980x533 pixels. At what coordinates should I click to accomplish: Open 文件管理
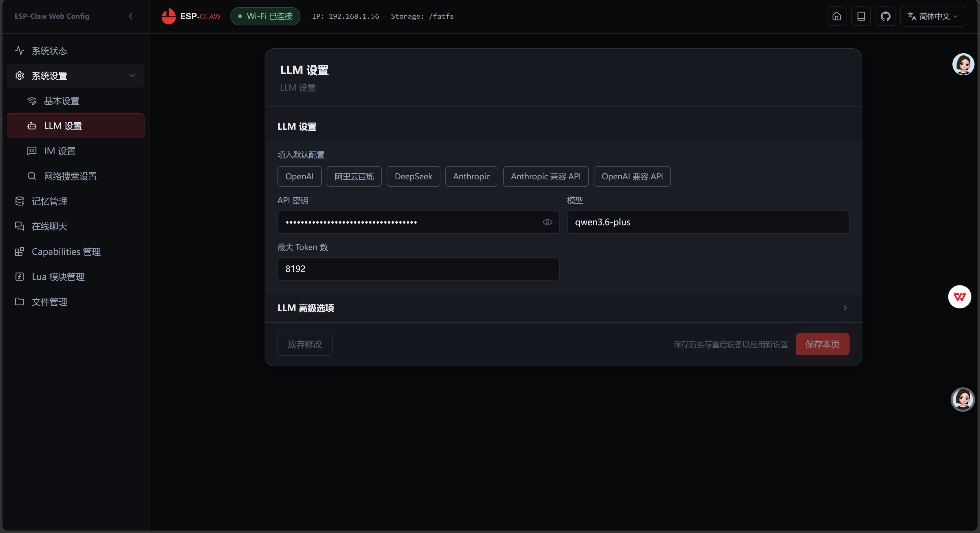click(75, 302)
